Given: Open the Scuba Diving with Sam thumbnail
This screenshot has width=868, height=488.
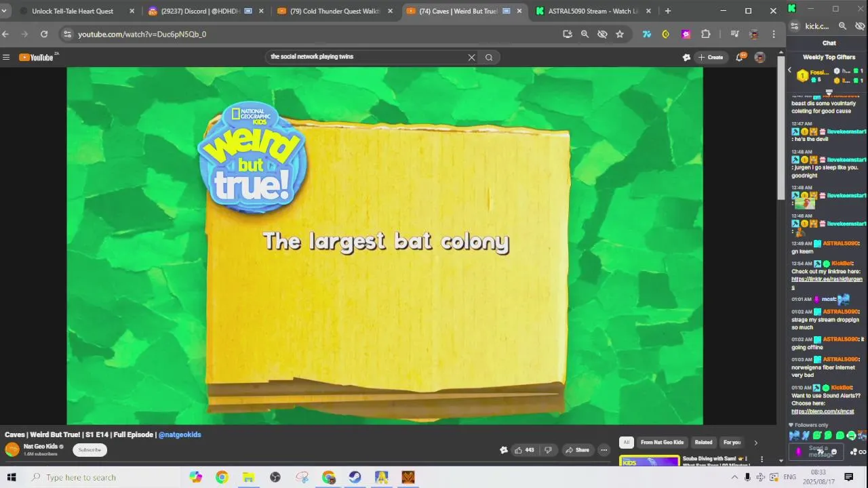Looking at the screenshot, I should 649,461.
